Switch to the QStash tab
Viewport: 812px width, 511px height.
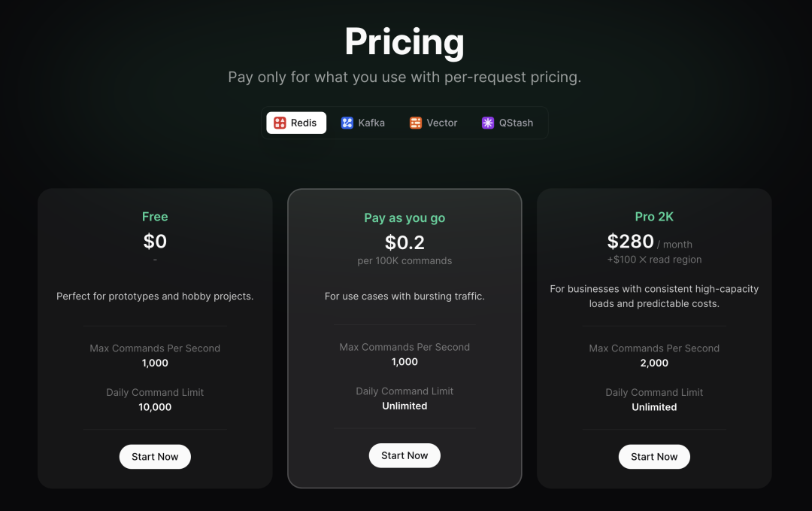[507, 122]
